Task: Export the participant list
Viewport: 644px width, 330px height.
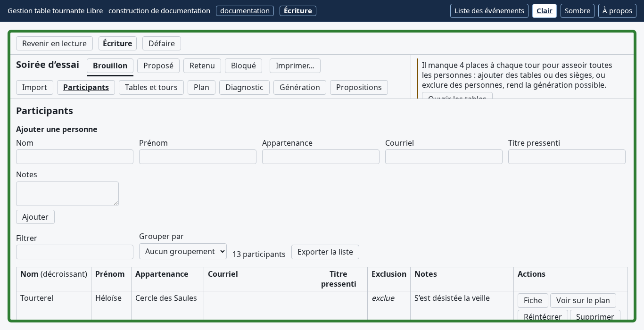Action: (x=325, y=252)
